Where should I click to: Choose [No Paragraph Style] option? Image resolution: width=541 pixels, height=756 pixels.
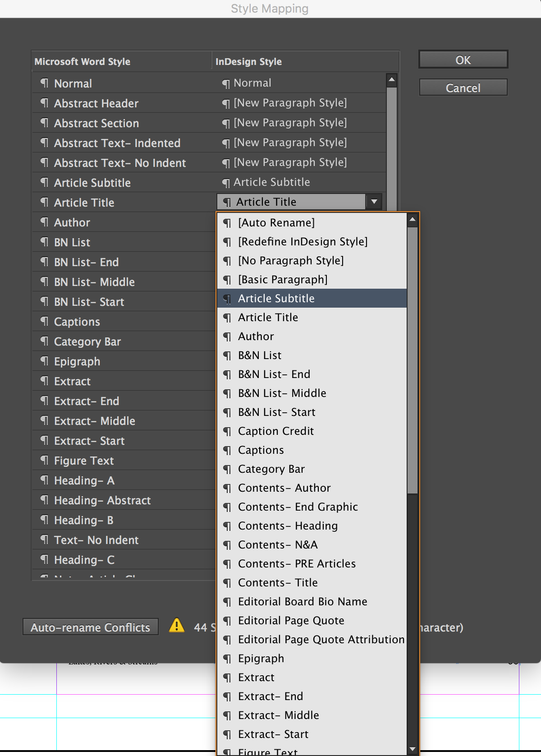312,260
